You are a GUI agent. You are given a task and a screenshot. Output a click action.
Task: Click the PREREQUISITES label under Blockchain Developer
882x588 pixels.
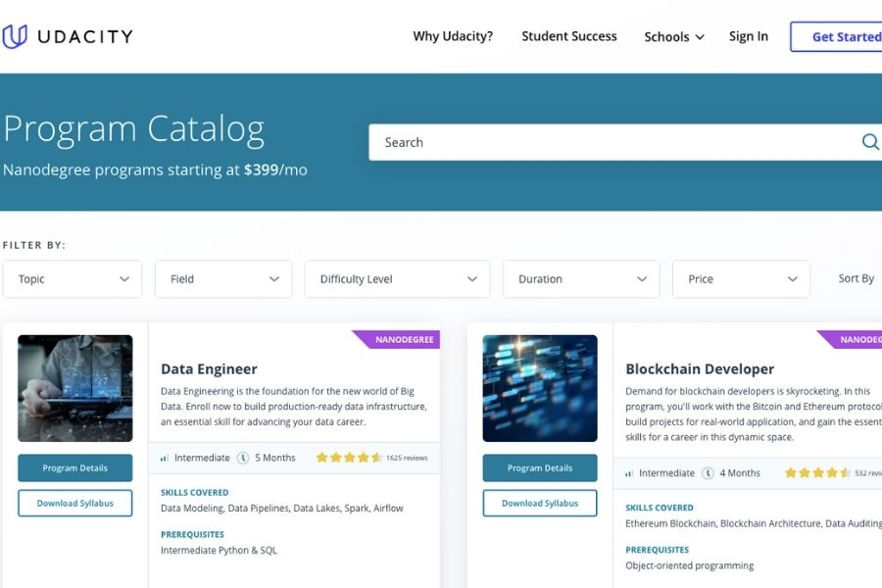click(657, 550)
